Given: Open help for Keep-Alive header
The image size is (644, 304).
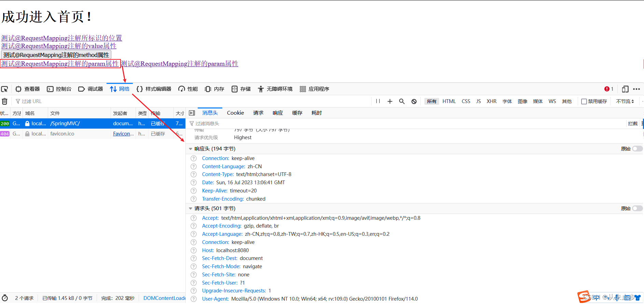Looking at the screenshot, I should (194, 191).
